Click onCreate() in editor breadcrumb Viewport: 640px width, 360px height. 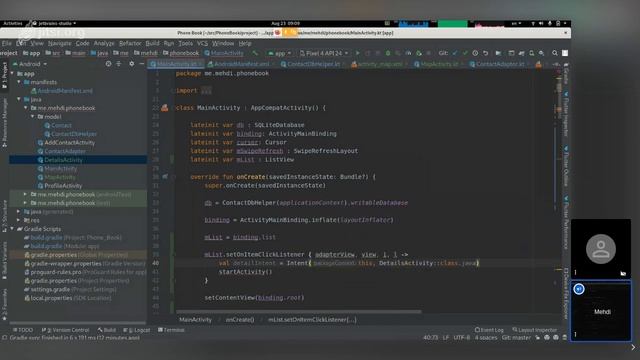point(240,320)
